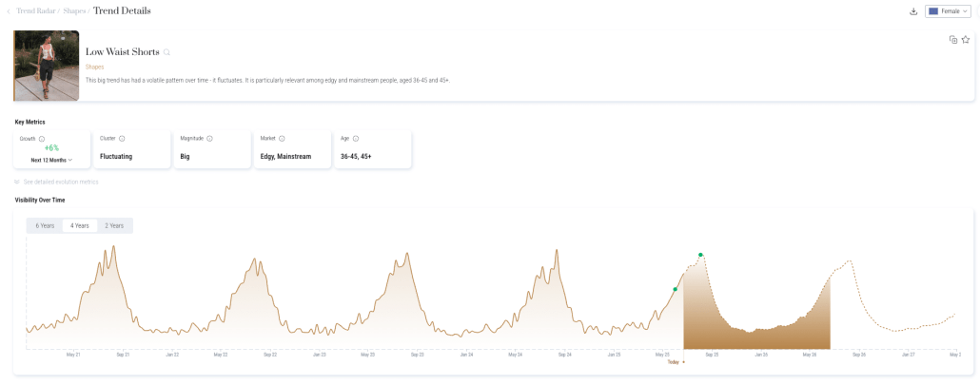Click the info icon next to Market
The image size is (980, 385).
[x=282, y=139]
